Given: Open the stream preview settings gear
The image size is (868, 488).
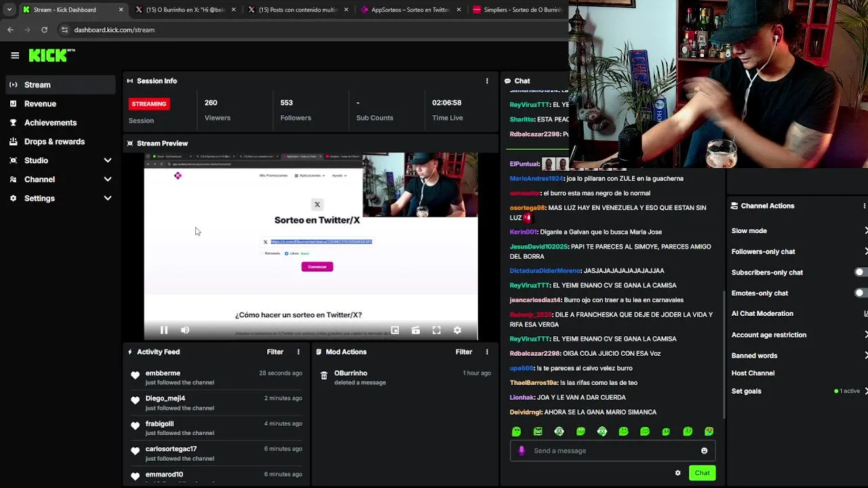Looking at the screenshot, I should click(458, 330).
